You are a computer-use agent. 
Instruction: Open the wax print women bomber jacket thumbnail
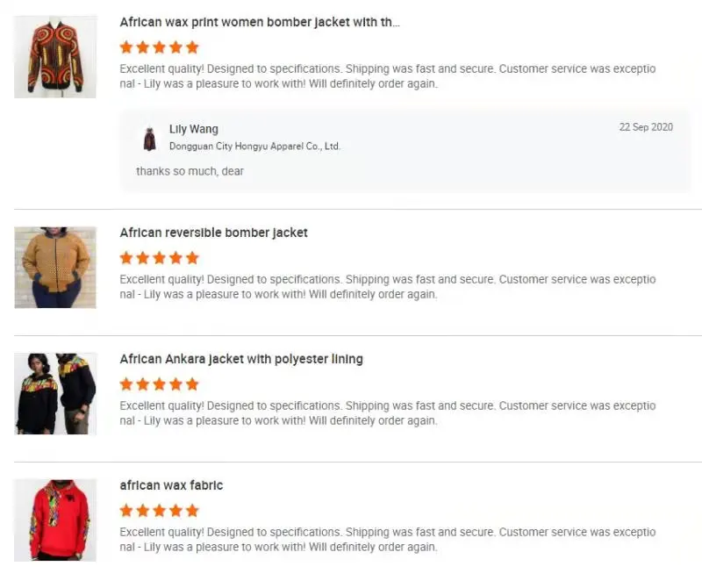coord(55,56)
